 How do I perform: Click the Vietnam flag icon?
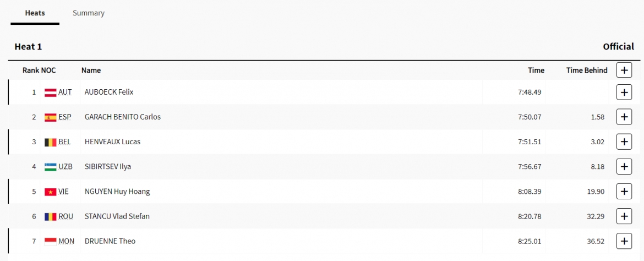pos(51,192)
